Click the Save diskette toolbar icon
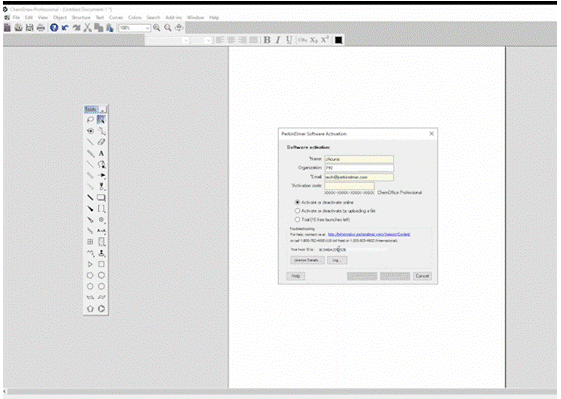Screen dimensions: 561x399 point(30,28)
